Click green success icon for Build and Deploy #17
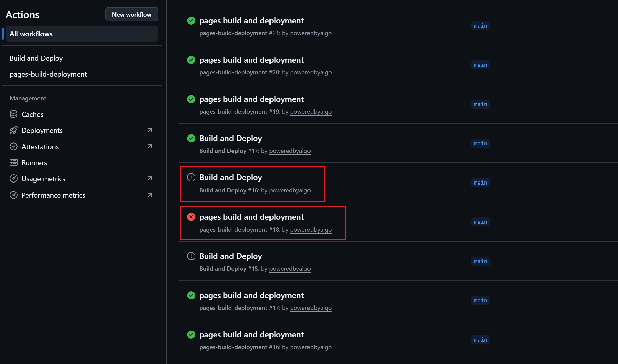Viewport: 618px width, 364px height. pos(191,138)
